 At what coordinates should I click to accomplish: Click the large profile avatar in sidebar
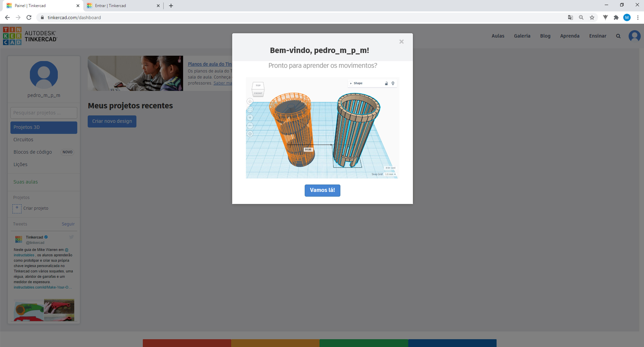(x=44, y=75)
